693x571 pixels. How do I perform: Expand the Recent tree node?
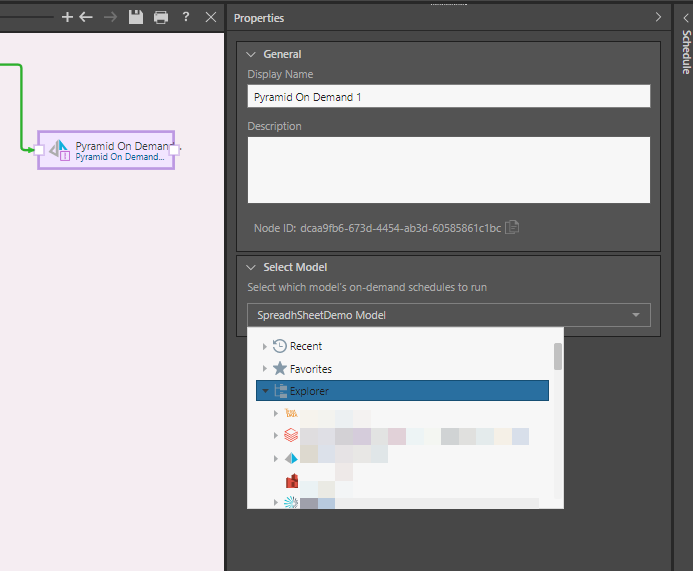pos(265,346)
